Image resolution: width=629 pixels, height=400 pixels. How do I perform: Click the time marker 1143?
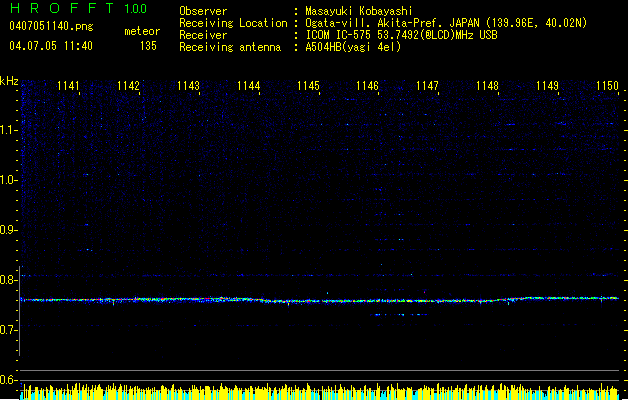188,86
